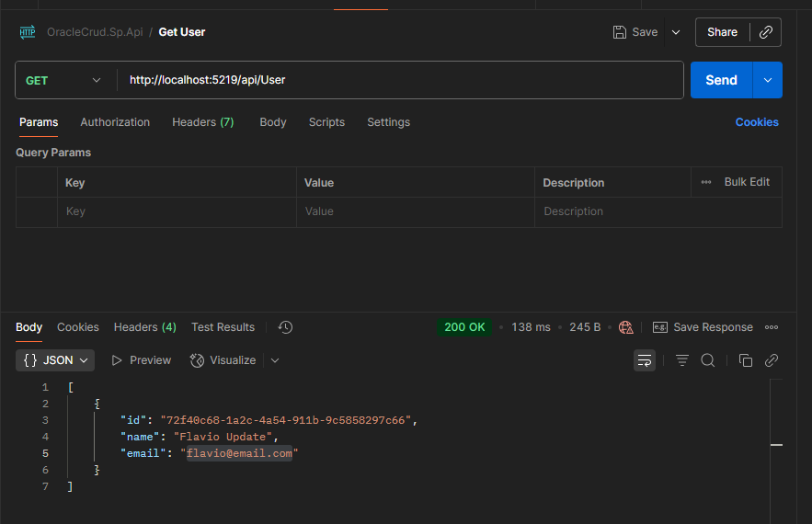Image resolution: width=812 pixels, height=524 pixels.
Task: Click the network globe warning icon
Action: (x=626, y=327)
